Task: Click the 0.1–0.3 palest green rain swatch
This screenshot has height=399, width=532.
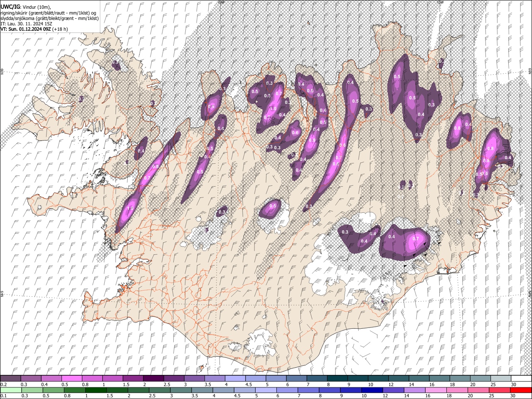Action: point(10,390)
